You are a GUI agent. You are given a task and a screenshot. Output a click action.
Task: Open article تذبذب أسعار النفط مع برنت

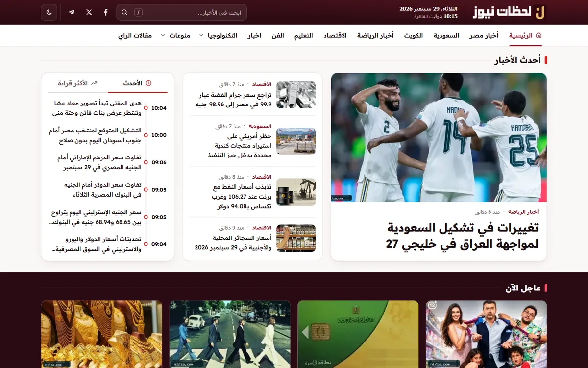[x=242, y=197]
